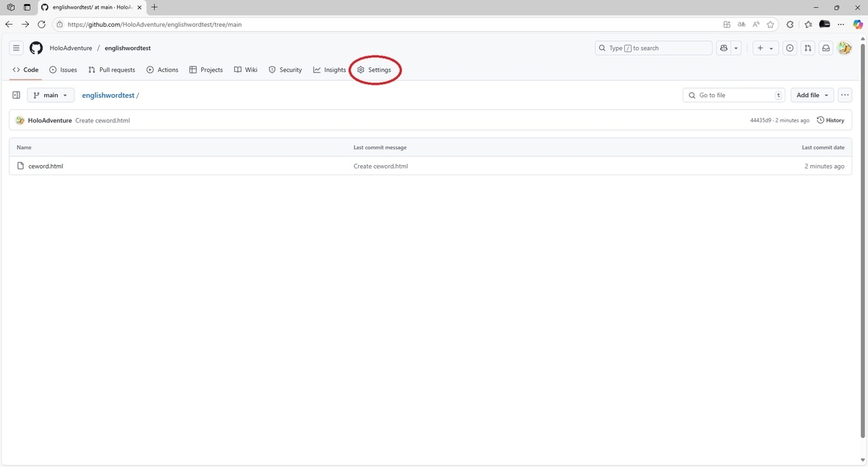Screen dimensions: 868x467
Task: Toggle the file tree side panel
Action: click(16, 95)
